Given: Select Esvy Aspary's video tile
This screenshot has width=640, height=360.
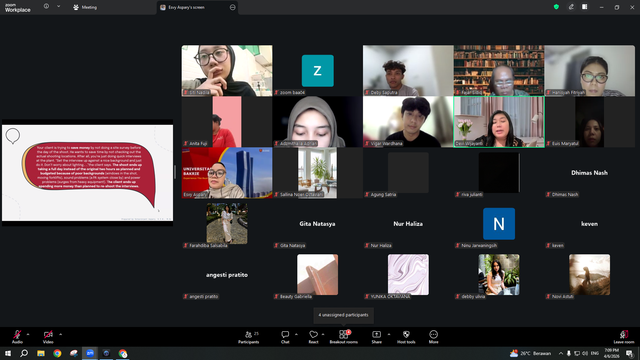Looking at the screenshot, I should pos(227,173).
